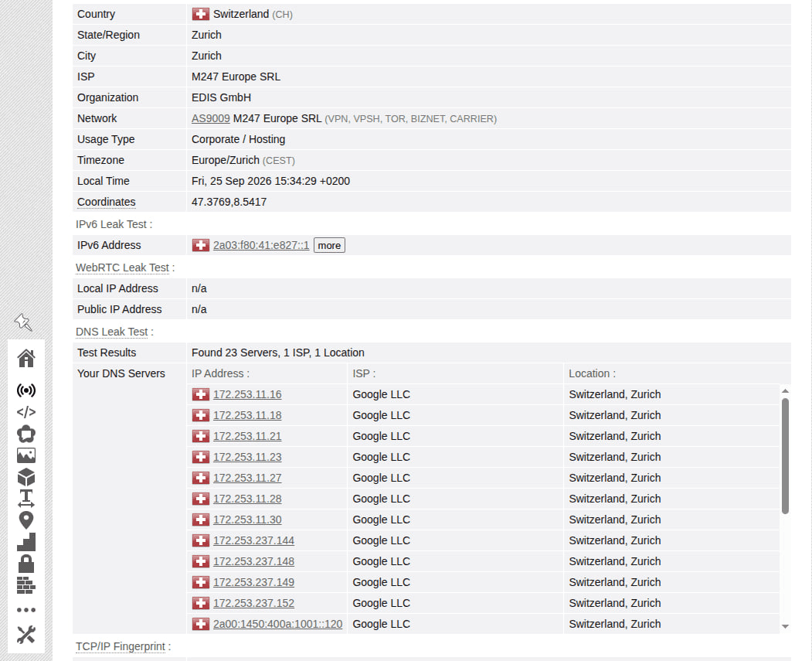The height and width of the screenshot is (661, 812).
Task: Open the WebGL cube icon
Action: click(x=26, y=477)
